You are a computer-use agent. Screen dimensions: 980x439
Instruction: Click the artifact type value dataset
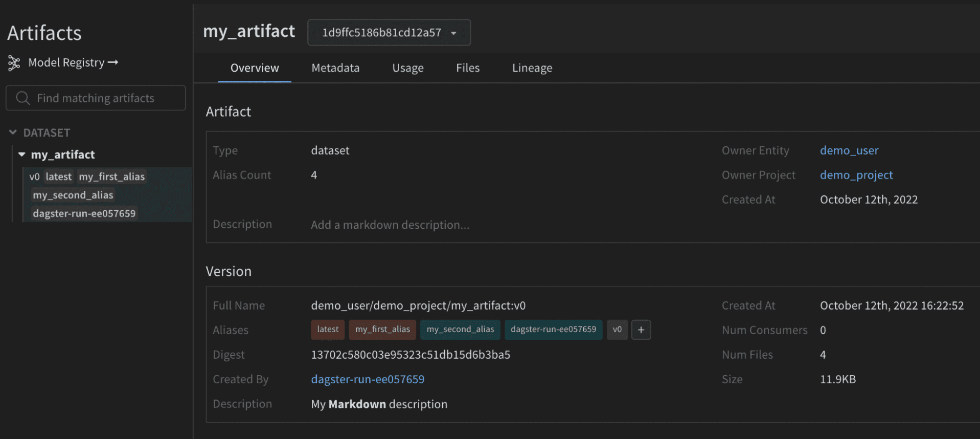tap(330, 150)
